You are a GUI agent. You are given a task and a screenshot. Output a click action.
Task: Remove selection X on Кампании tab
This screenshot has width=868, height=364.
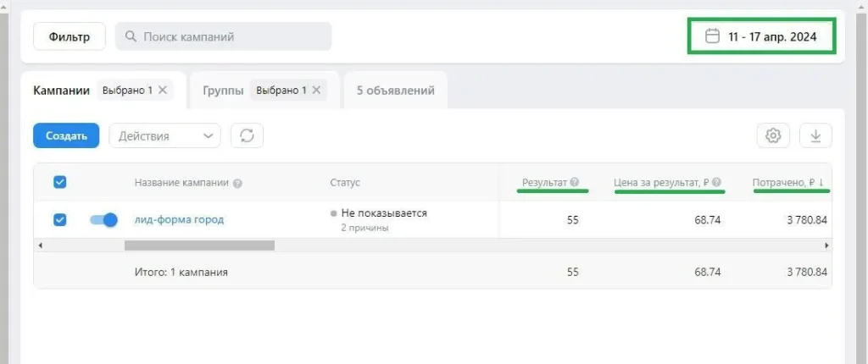click(163, 90)
